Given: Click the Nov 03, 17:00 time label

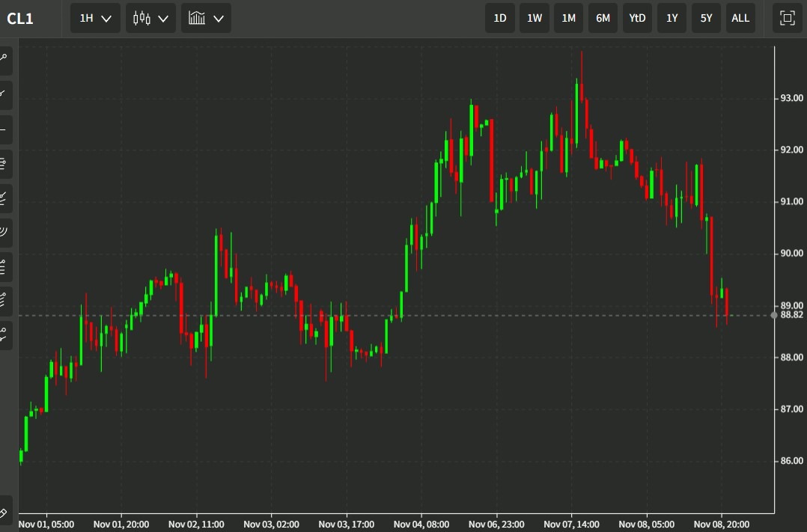Looking at the screenshot, I should click(x=347, y=525).
